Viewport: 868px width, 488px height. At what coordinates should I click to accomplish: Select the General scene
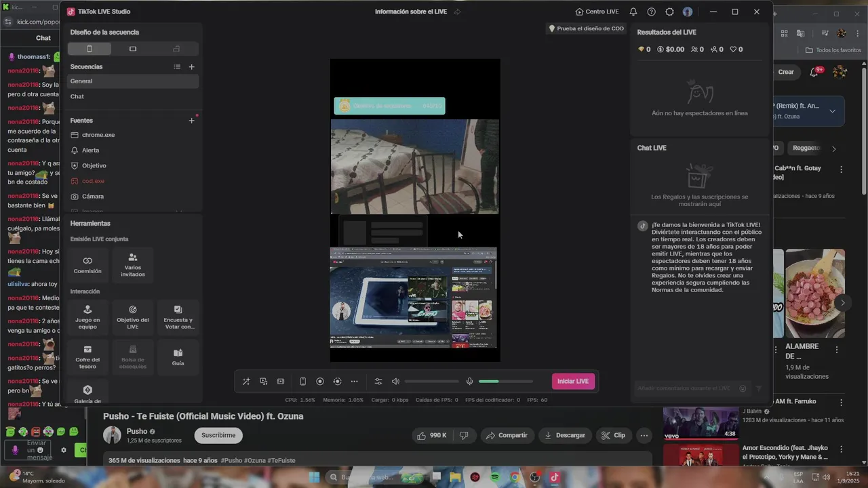click(133, 81)
